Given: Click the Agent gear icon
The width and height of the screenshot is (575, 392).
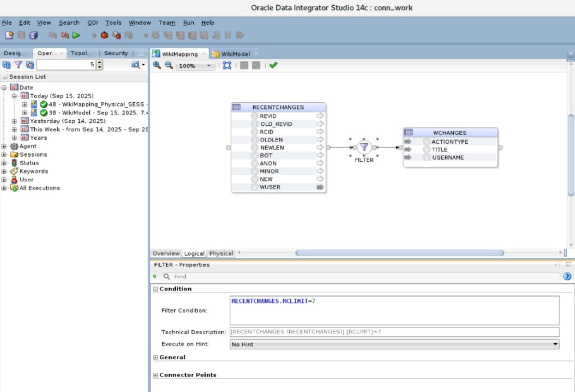Looking at the screenshot, I should click(14, 147).
